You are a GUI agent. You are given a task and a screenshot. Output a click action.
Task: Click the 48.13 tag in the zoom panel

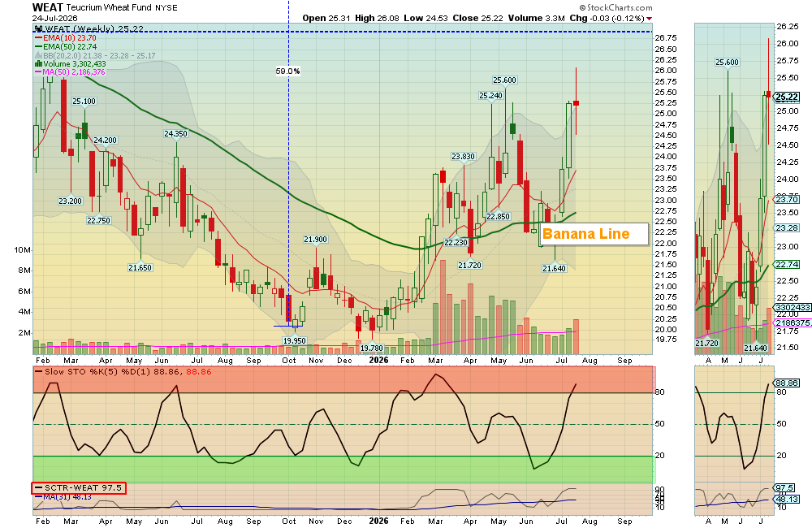tap(787, 499)
